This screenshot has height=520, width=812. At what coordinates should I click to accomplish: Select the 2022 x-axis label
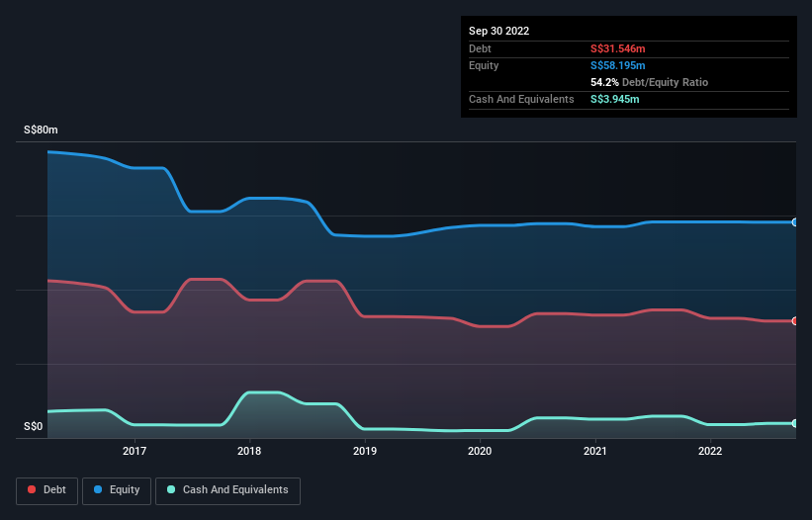[710, 451]
